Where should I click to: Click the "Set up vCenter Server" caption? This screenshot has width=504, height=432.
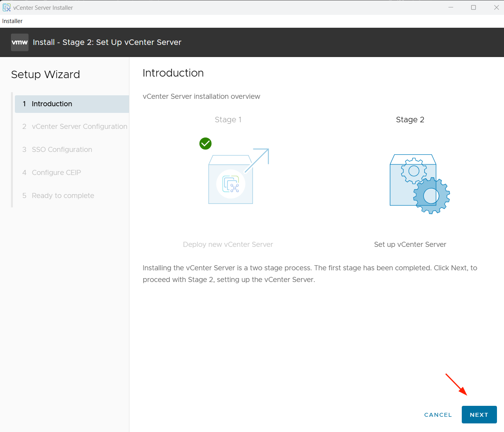(x=410, y=245)
